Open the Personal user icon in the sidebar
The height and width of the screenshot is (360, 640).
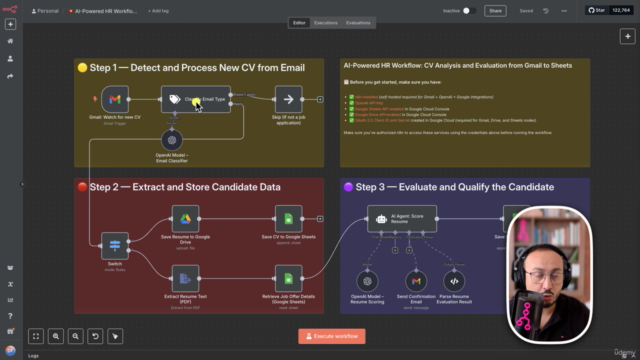(10, 59)
